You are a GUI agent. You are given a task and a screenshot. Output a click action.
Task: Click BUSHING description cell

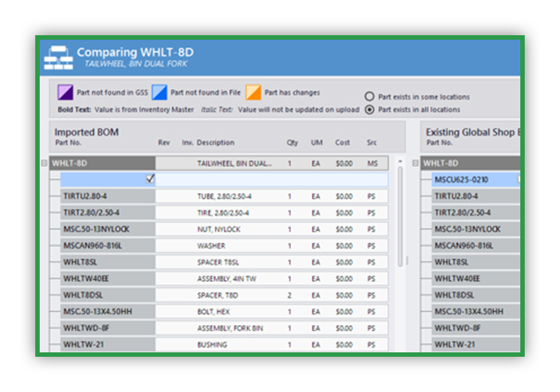point(213,344)
